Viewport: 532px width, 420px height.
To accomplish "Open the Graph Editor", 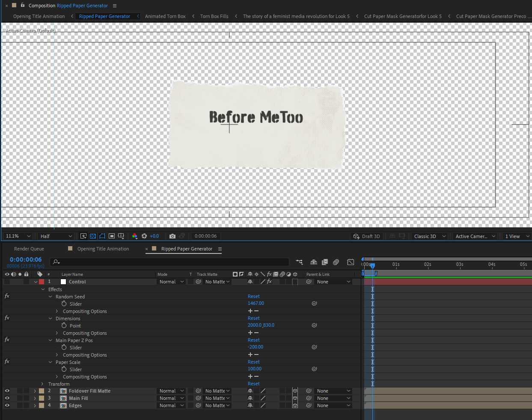I will click(350, 262).
